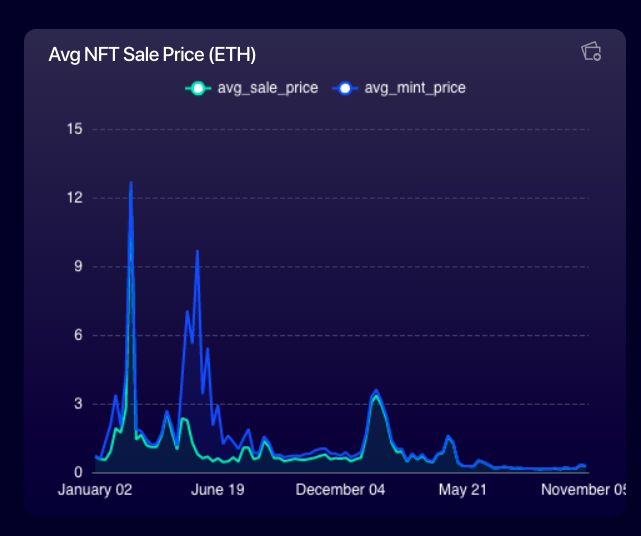This screenshot has height=536, width=641.
Task: Click the tallest blue mint price peak near 12
Action: (131, 183)
